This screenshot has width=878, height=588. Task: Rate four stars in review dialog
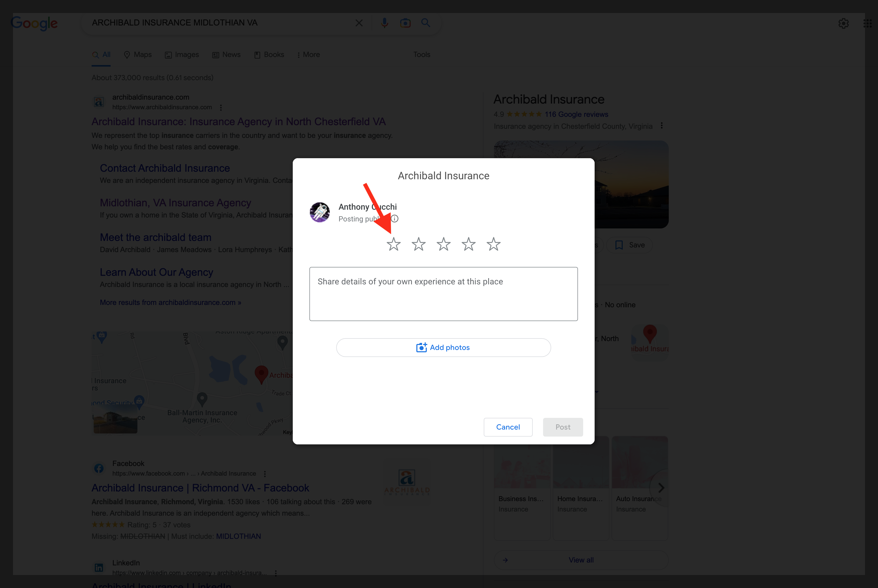tap(468, 244)
